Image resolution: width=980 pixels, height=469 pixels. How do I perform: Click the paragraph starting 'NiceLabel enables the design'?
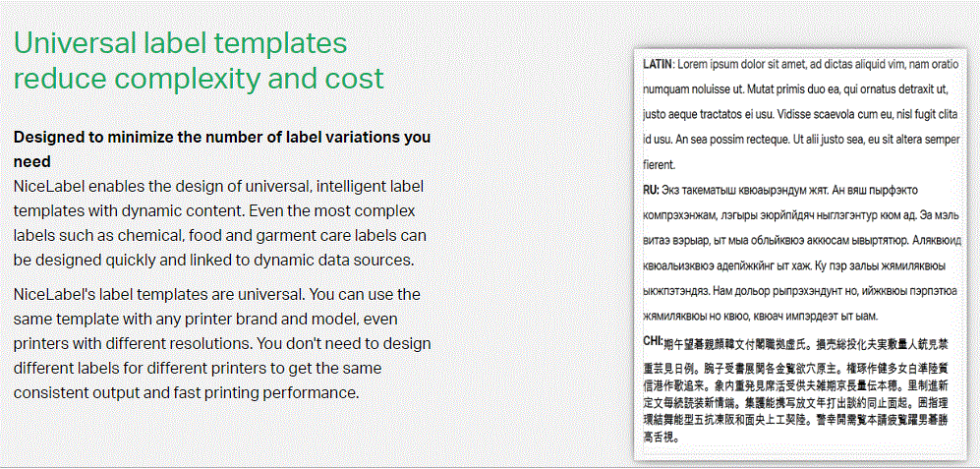220,223
